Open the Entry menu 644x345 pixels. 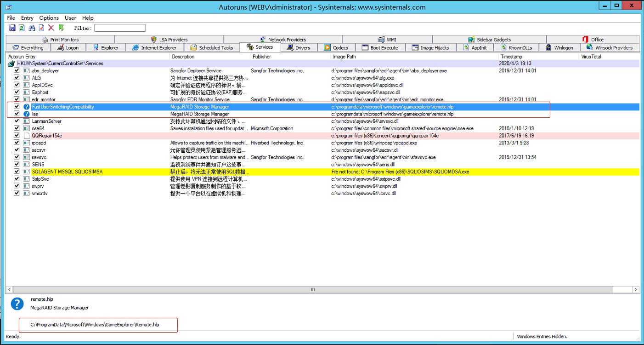click(x=27, y=18)
